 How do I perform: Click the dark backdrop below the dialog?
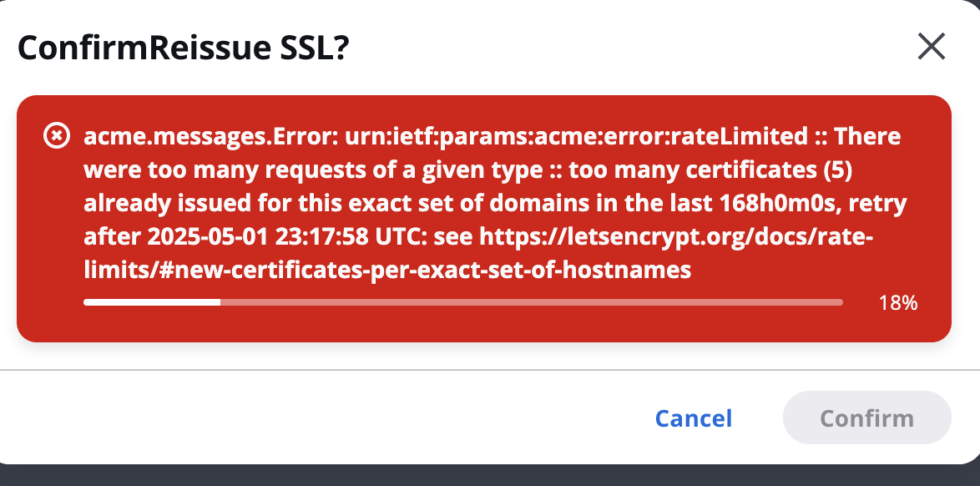(490, 475)
